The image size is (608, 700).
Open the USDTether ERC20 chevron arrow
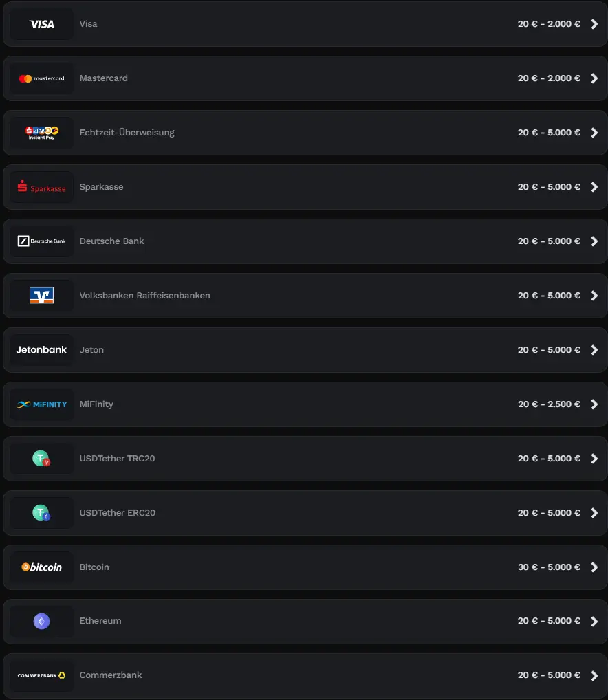(x=595, y=513)
